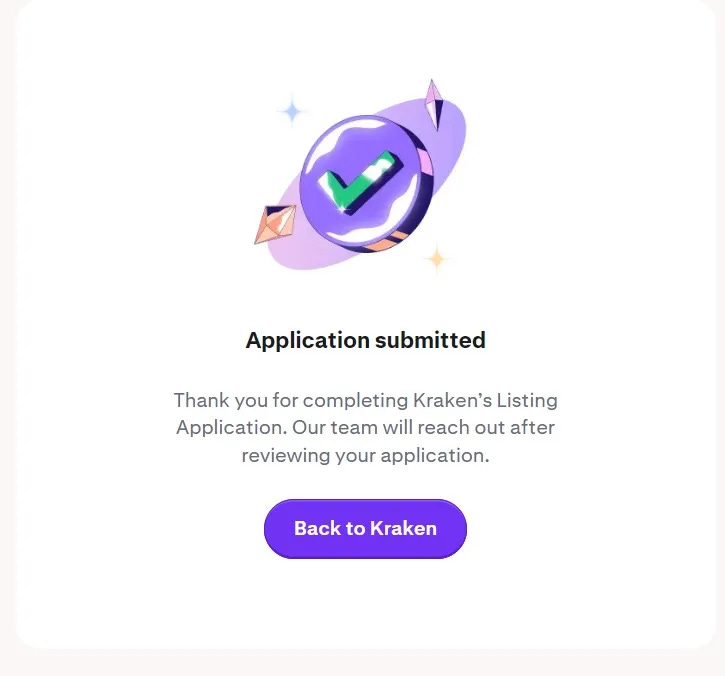Click the purple crystal shard icon
The image size is (725, 676).
tap(434, 105)
